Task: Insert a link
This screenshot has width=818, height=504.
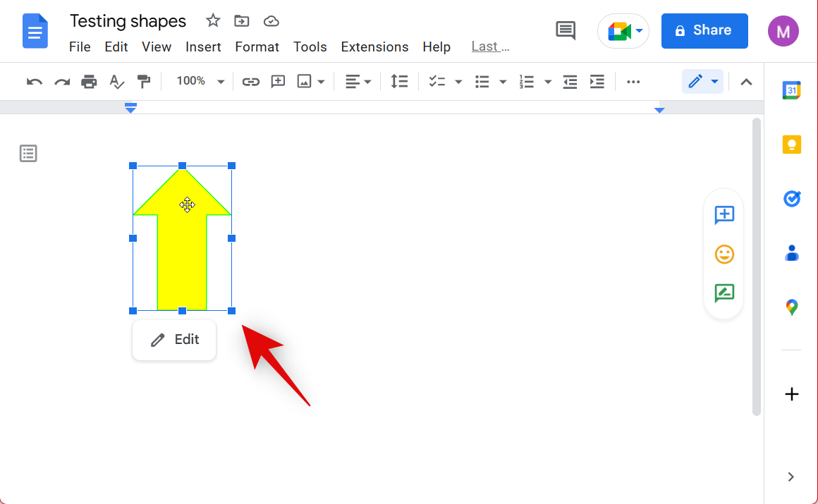Action: 251,82
